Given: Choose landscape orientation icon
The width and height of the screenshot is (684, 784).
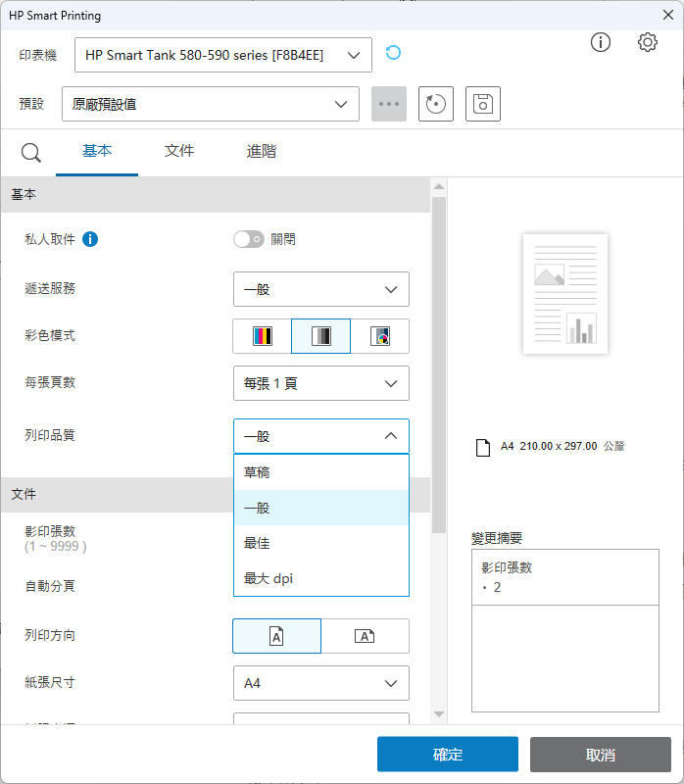Looking at the screenshot, I should 365,636.
